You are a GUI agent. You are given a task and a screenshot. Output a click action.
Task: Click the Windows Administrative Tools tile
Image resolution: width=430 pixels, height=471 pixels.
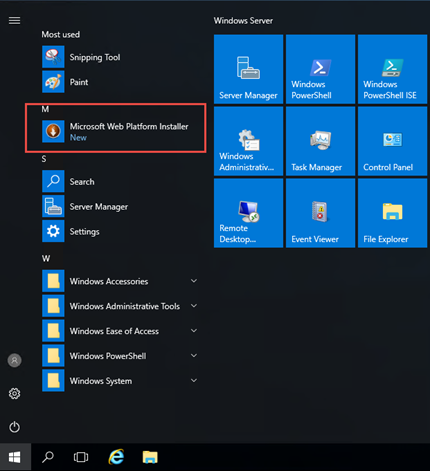[x=248, y=141]
